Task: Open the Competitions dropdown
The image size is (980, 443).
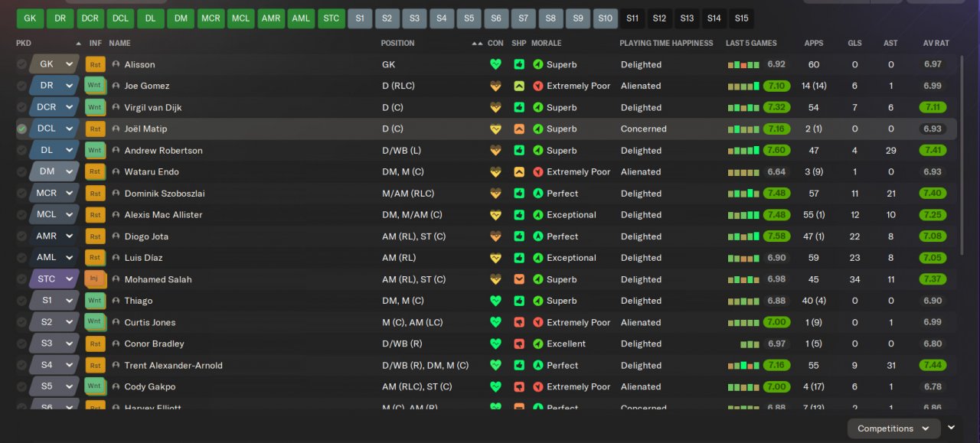Action: point(893,428)
